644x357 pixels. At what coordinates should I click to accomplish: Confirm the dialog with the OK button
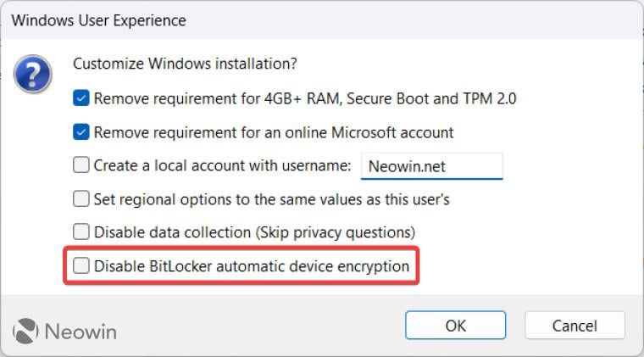point(456,326)
